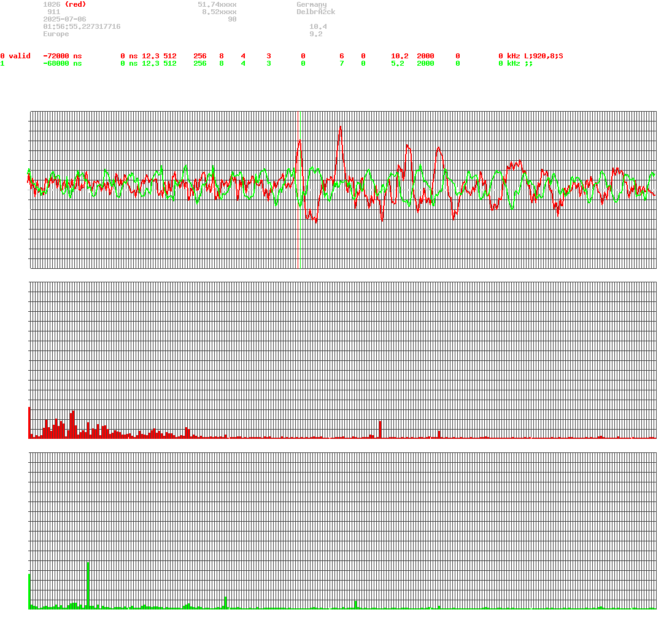
Task: Click the green gain value 5.2
Action: tap(398, 63)
